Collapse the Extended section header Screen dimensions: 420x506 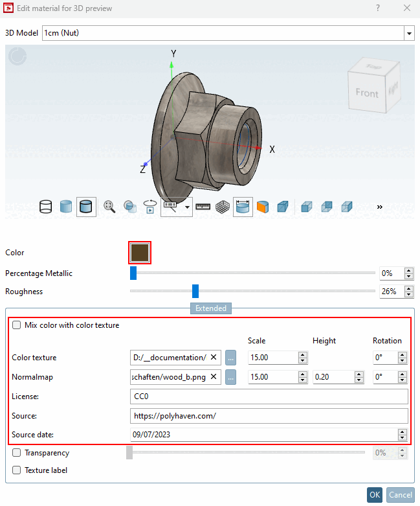click(x=211, y=308)
